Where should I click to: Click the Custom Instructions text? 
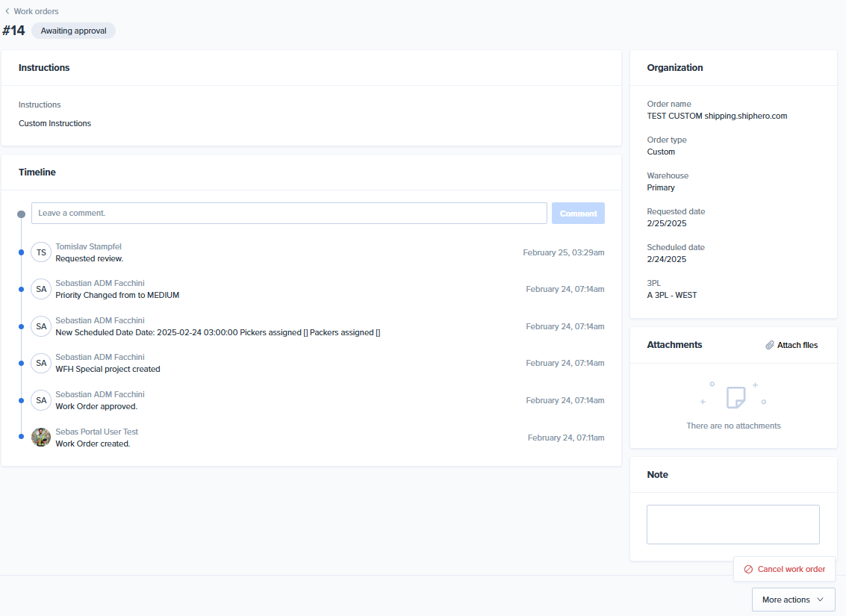tap(55, 123)
